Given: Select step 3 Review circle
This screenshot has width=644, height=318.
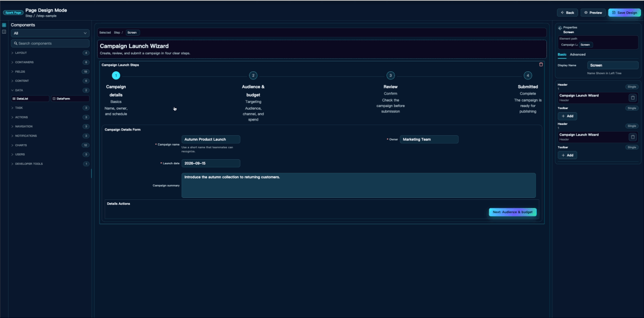Looking at the screenshot, I should [x=390, y=75].
